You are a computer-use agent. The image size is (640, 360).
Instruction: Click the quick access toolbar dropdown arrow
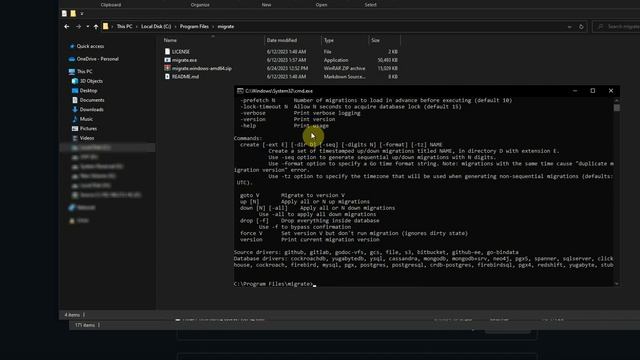[x=82, y=13]
